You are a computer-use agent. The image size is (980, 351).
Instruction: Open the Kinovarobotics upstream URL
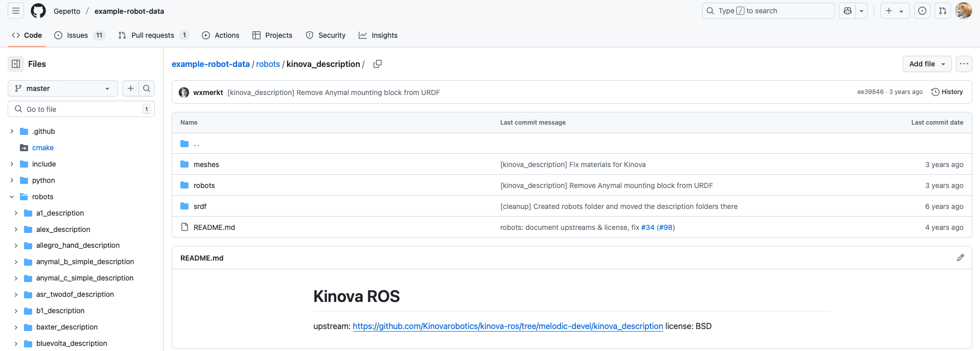click(x=508, y=326)
